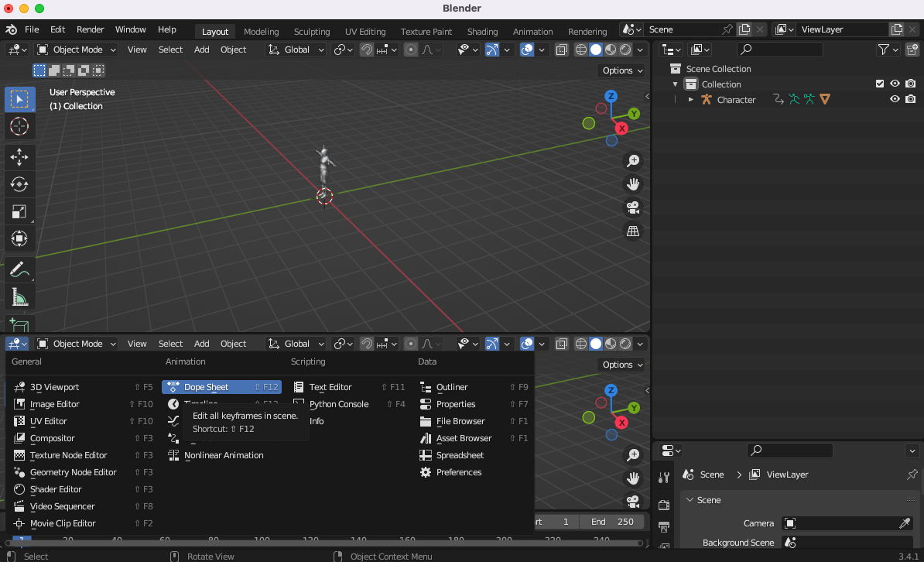Image resolution: width=924 pixels, height=562 pixels.
Task: Select the Annotate tool
Action: (19, 269)
